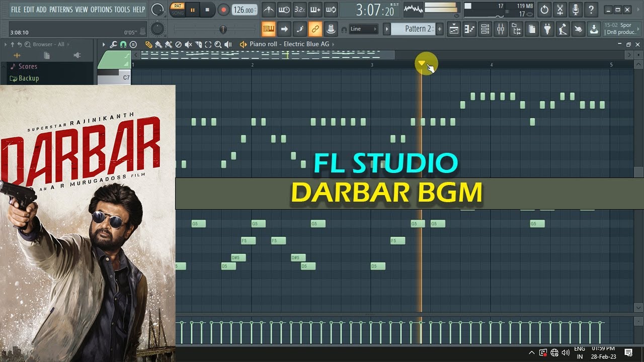Toggle the metronome
This screenshot has height=362, width=644.
pos(269,10)
